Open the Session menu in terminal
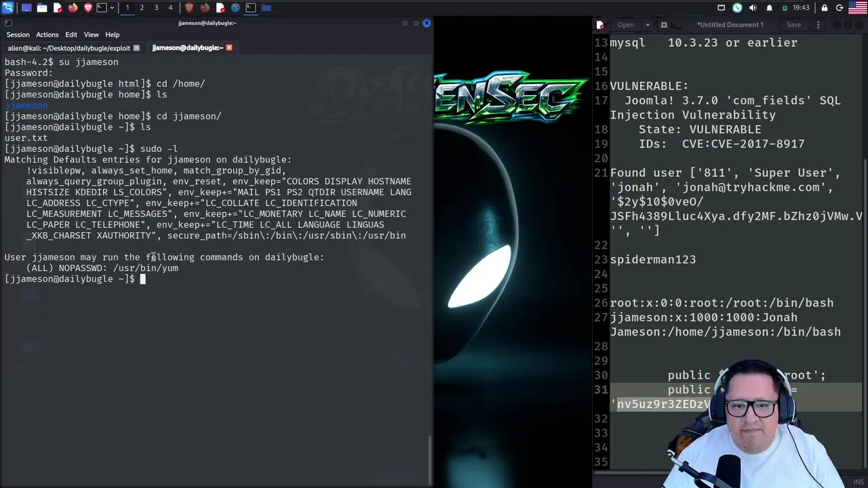This screenshot has width=868, height=488. tap(18, 35)
